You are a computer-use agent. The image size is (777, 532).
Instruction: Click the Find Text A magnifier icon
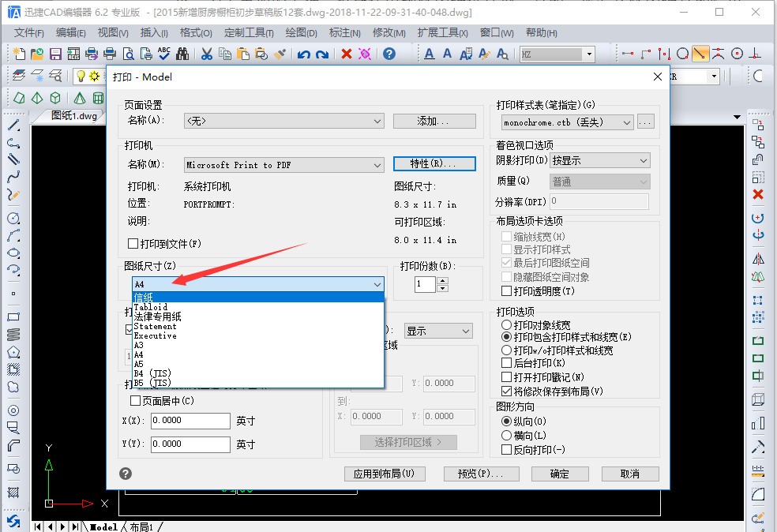502,54
